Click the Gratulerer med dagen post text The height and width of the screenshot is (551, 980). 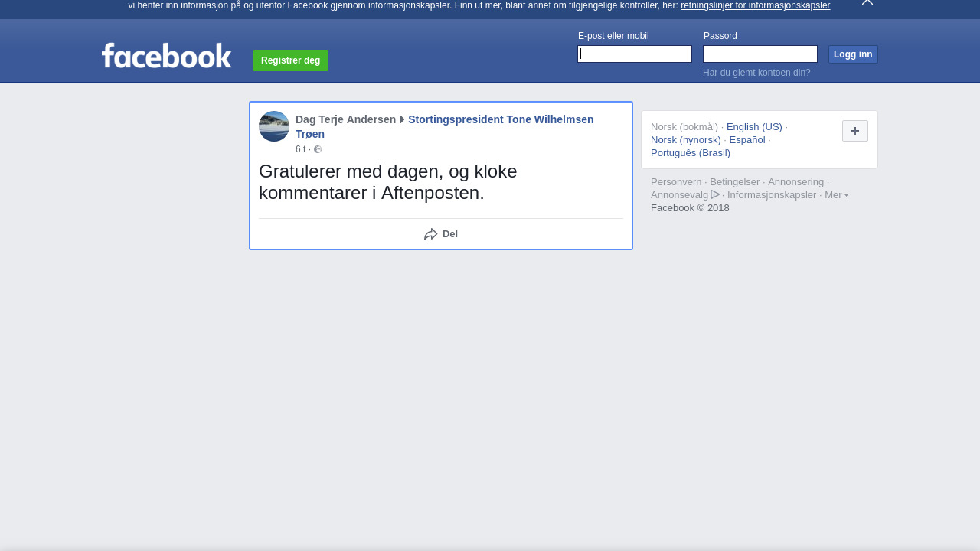pos(388,182)
